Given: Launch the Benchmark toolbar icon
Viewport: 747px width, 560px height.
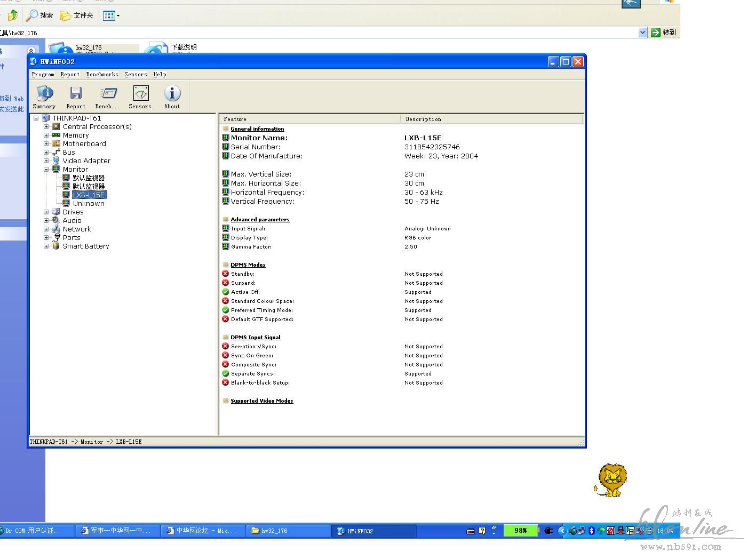Looking at the screenshot, I should 108,94.
